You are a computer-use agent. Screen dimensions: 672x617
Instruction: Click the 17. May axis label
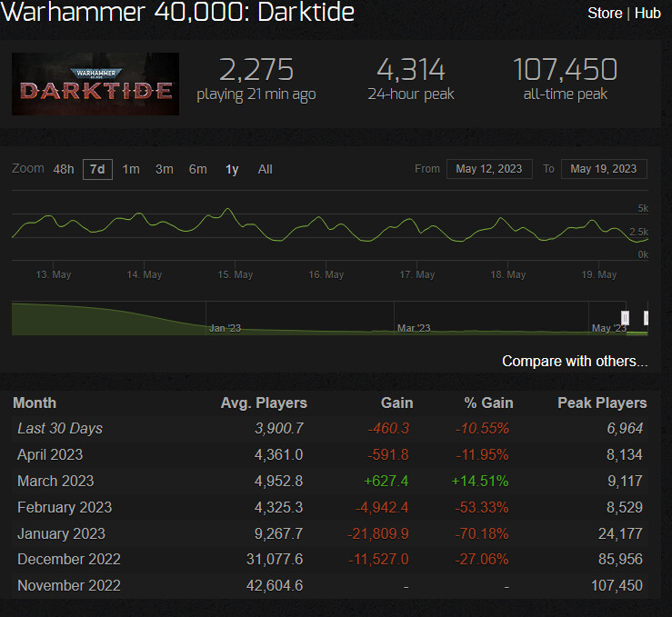click(x=417, y=274)
